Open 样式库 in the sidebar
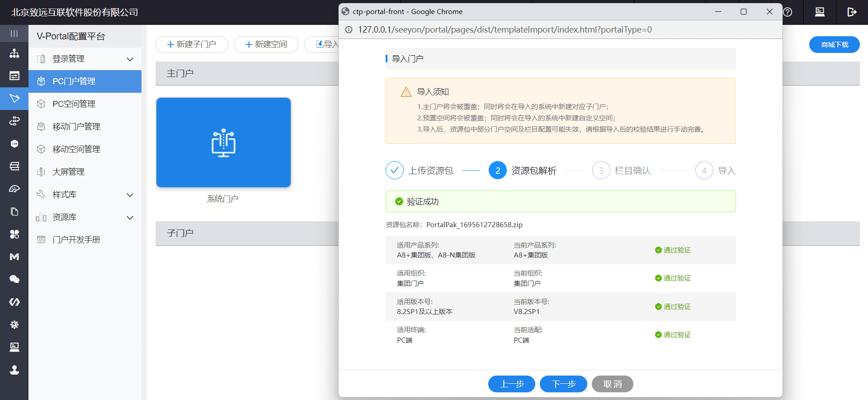The width and height of the screenshot is (868, 400). (85, 195)
